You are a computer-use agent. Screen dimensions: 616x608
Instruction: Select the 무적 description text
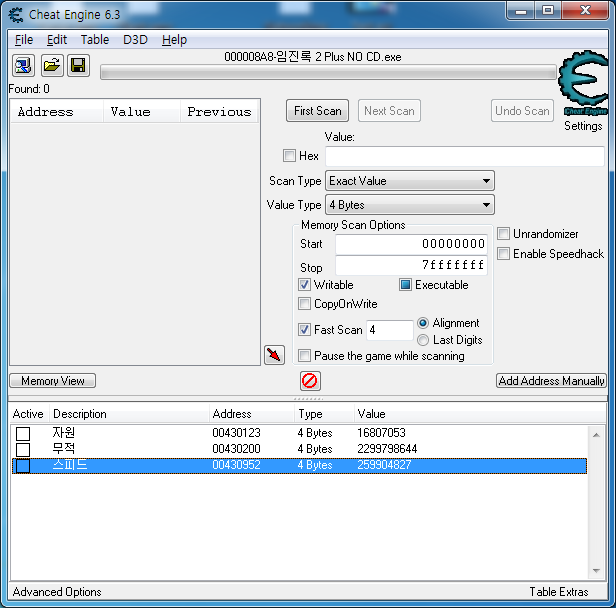point(64,449)
